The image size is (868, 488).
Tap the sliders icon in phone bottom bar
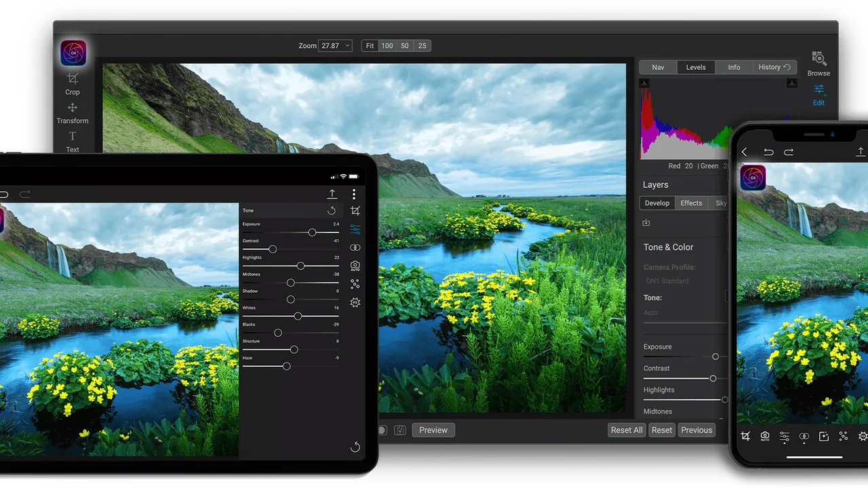785,437
